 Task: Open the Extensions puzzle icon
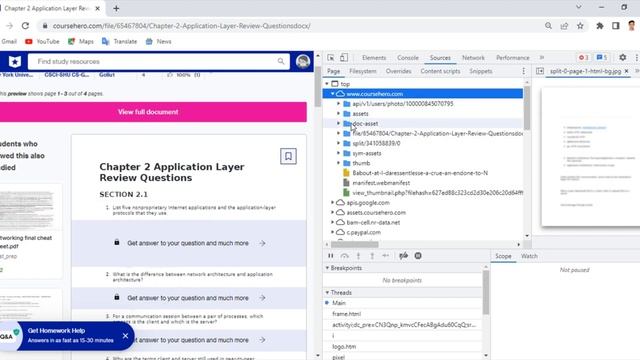[x=600, y=26]
